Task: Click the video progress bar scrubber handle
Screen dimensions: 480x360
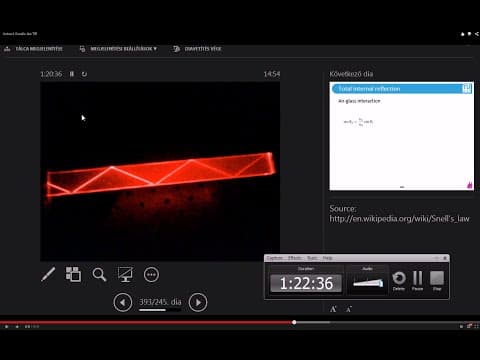Action: 294,322
